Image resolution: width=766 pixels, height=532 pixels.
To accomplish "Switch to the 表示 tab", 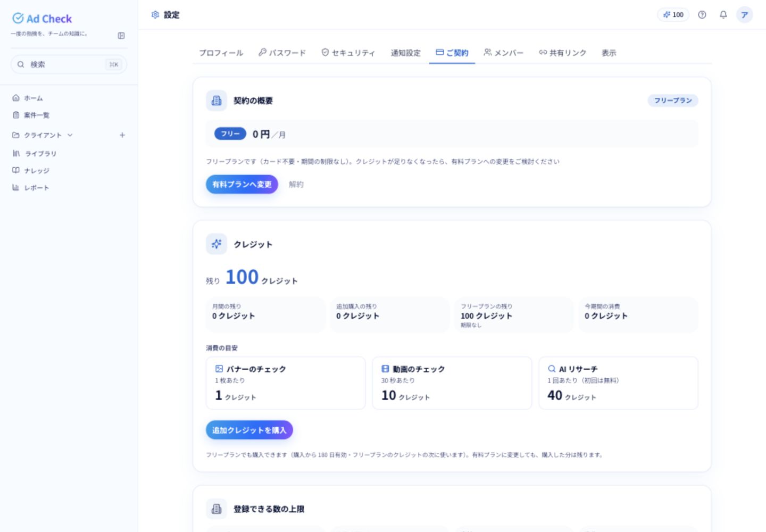I will tap(609, 53).
